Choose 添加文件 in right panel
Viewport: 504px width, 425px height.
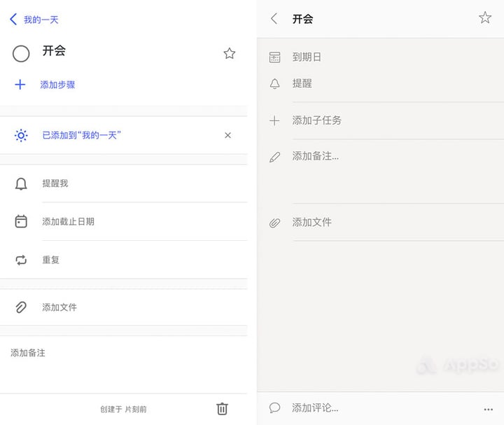(x=311, y=222)
